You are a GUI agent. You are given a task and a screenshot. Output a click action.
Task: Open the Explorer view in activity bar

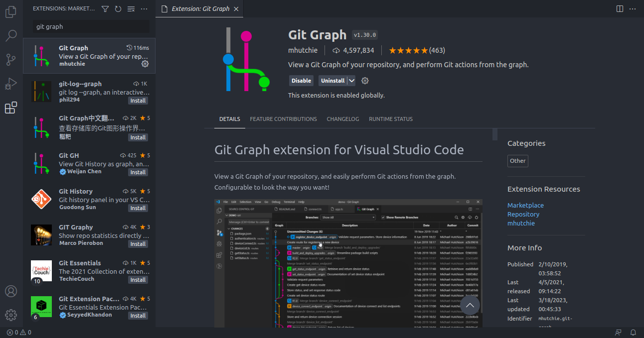[11, 11]
